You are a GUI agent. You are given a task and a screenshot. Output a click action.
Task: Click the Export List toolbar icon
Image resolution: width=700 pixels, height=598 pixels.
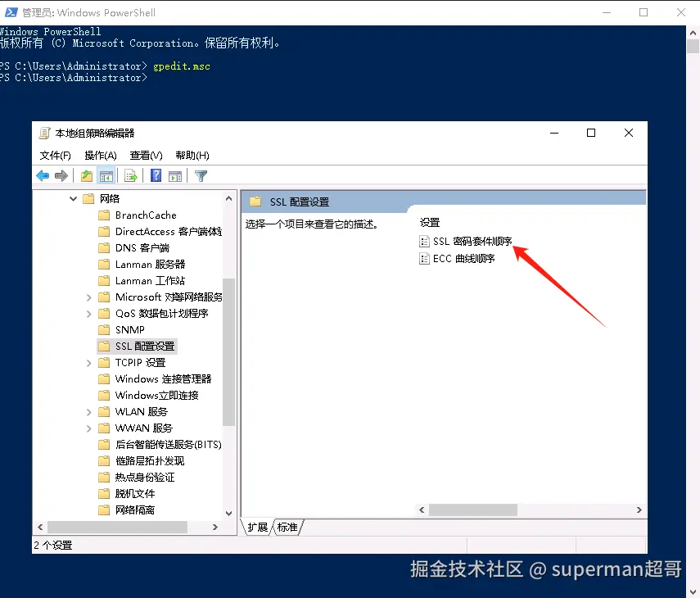pyautogui.click(x=129, y=175)
